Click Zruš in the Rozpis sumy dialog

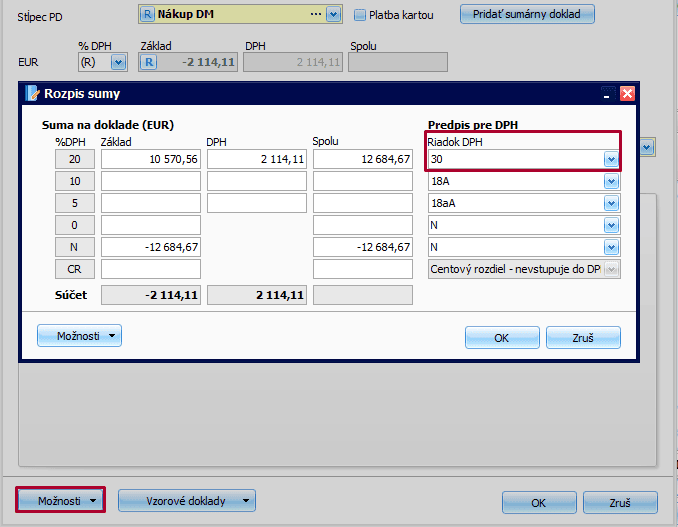[583, 338]
